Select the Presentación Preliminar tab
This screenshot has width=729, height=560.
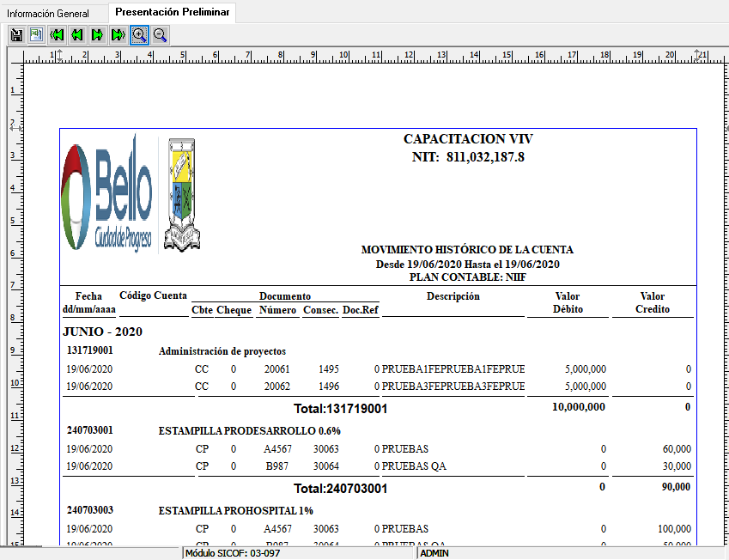tap(173, 12)
